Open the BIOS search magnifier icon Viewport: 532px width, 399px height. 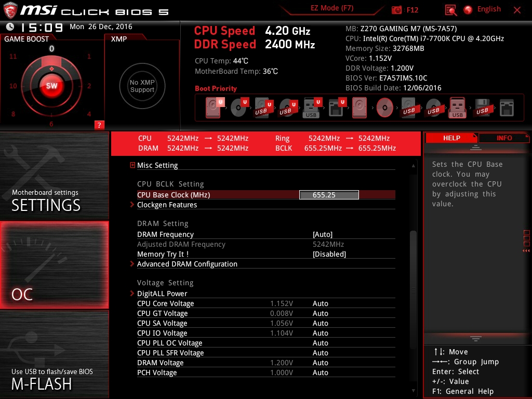click(450, 10)
